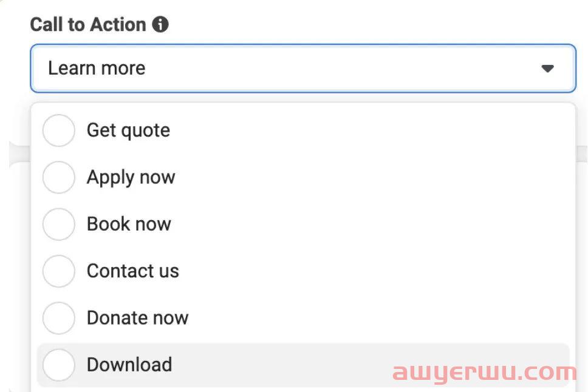Click the Get quote option text
Image resolution: width=588 pixels, height=392 pixels.
coord(128,130)
